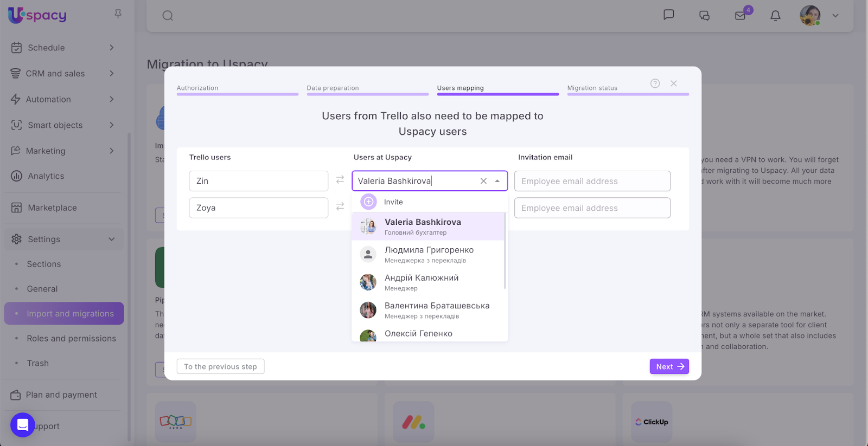
Task: Open the support chat bubble widget
Action: [x=23, y=425]
